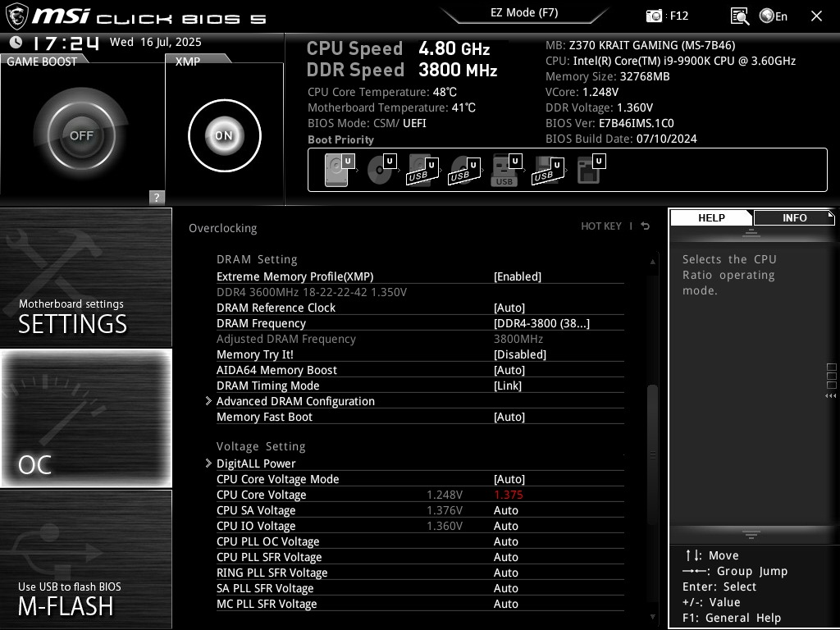This screenshot has width=840, height=630.
Task: Edit the RING PLL SFR Voltage field
Action: pos(505,572)
